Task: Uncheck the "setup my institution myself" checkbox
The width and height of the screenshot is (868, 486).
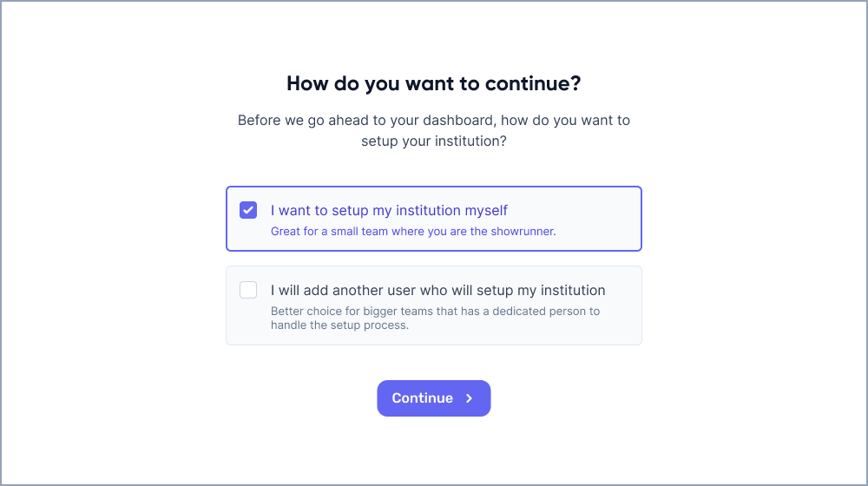Action: click(x=248, y=210)
